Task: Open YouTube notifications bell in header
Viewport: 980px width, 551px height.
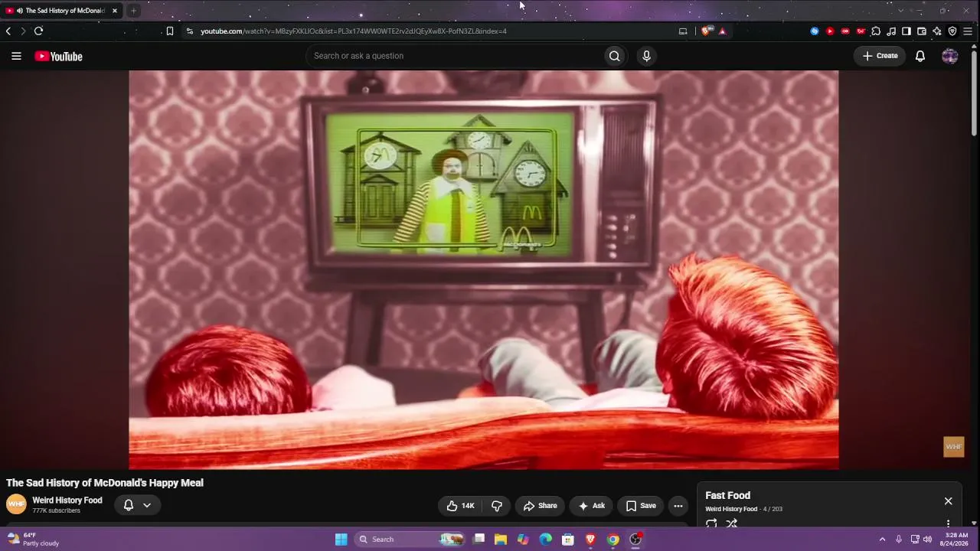Action: tap(920, 56)
